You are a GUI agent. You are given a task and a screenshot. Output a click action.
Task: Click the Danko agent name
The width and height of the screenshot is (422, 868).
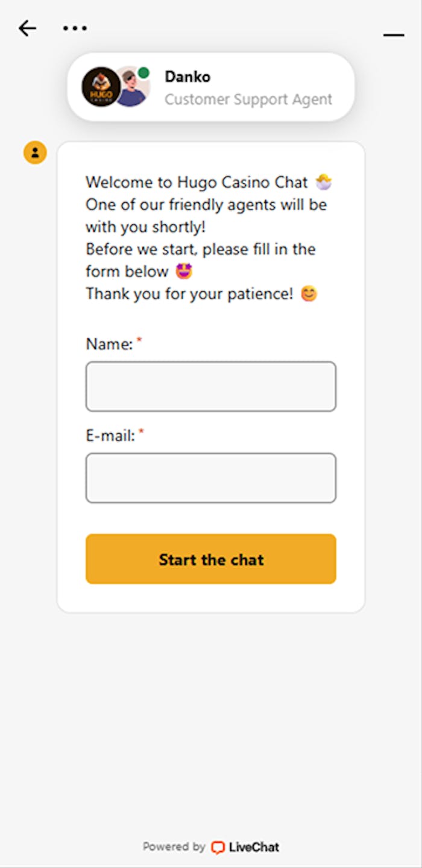click(x=187, y=77)
